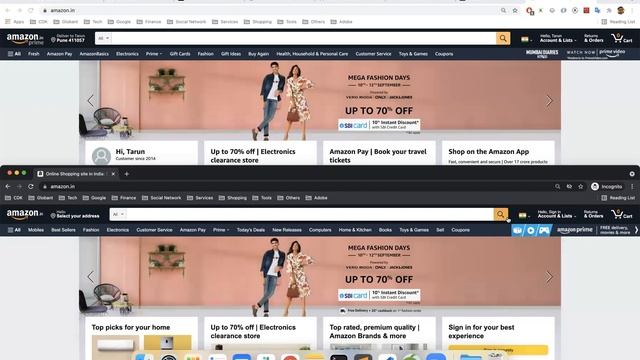Expand Account & Lists for Tarun in upper window

pyautogui.click(x=558, y=38)
